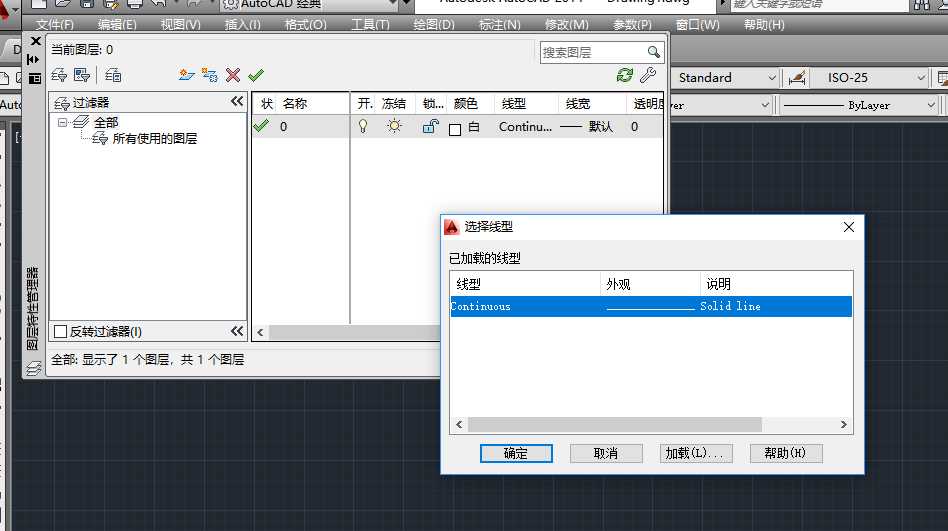
Task: Open the Layer States Manager icon
Action: coord(113,76)
